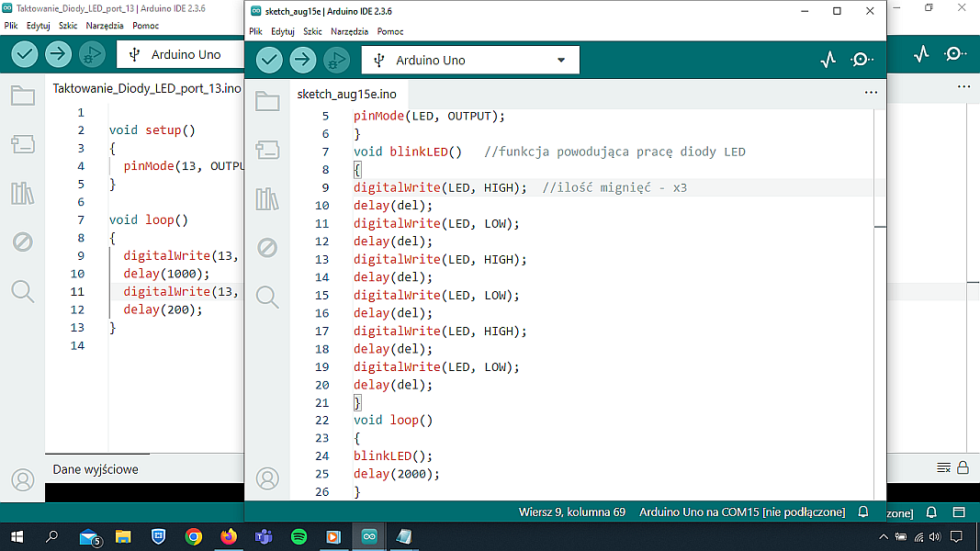Viewport: 980px width, 551px height.
Task: Open Sketchbook folder in Taktowanie_Diody sidebar
Action: click(23, 96)
